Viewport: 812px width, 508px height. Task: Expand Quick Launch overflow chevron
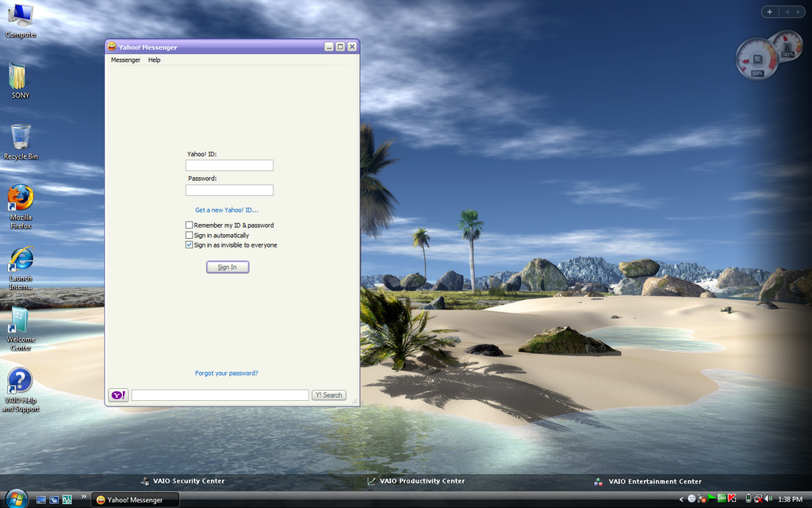(x=84, y=497)
